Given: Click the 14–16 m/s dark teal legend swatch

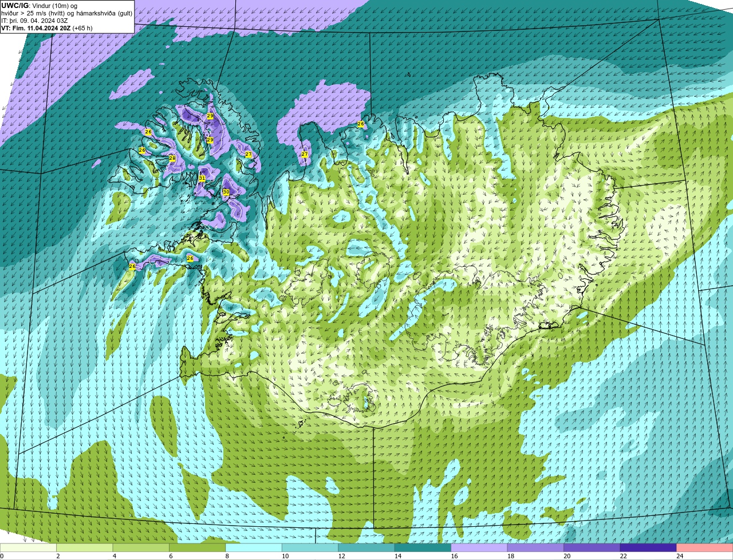Looking at the screenshot, I should point(423,547).
